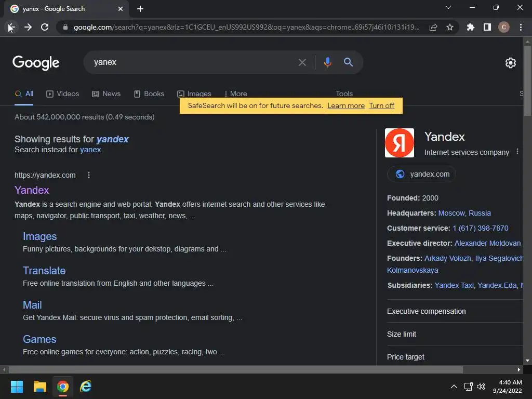
Task: Open the Yandex Taxi subsidiary link
Action: (454, 285)
